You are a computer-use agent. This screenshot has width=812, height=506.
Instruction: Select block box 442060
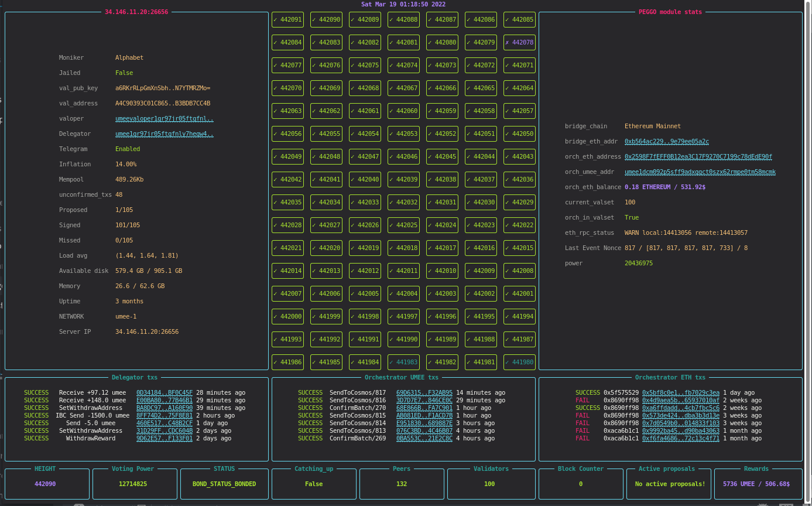click(x=403, y=111)
